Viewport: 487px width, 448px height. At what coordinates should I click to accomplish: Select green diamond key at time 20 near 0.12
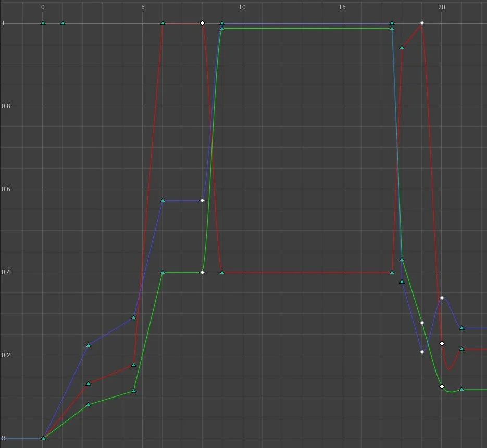coord(442,386)
